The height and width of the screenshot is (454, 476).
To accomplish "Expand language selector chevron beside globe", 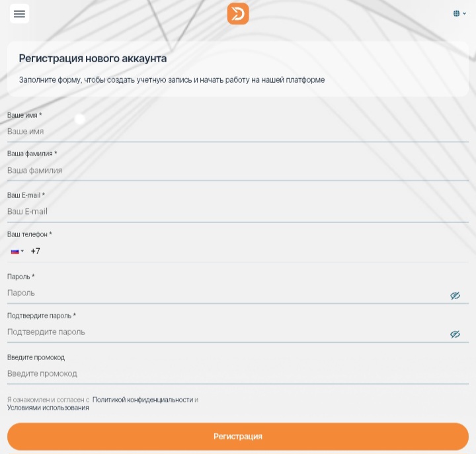I will [x=464, y=13].
